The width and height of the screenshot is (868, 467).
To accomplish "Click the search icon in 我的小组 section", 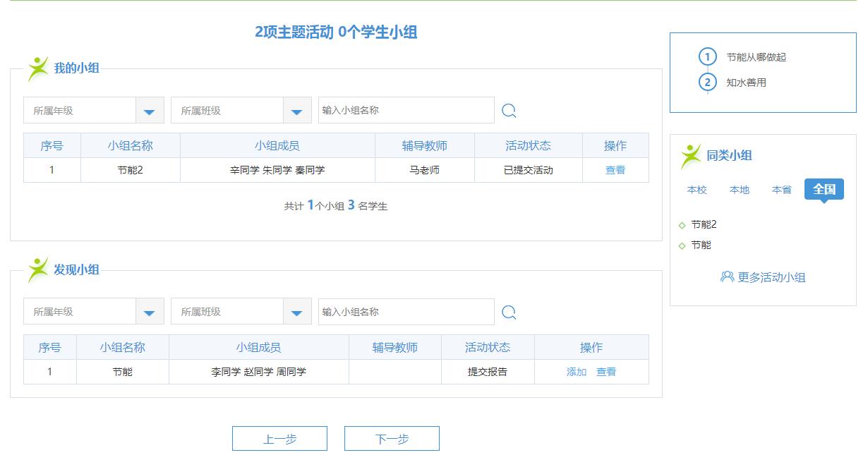I will [509, 111].
